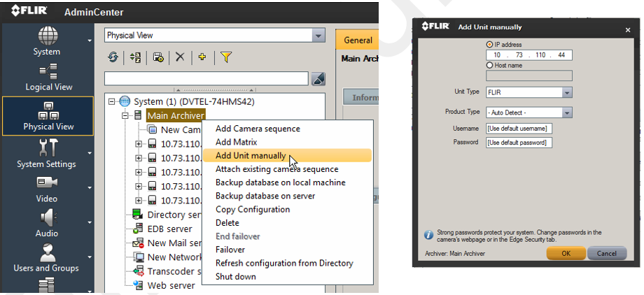Open the Physical View dropdown
The height and width of the screenshot is (295, 644).
[x=318, y=35]
